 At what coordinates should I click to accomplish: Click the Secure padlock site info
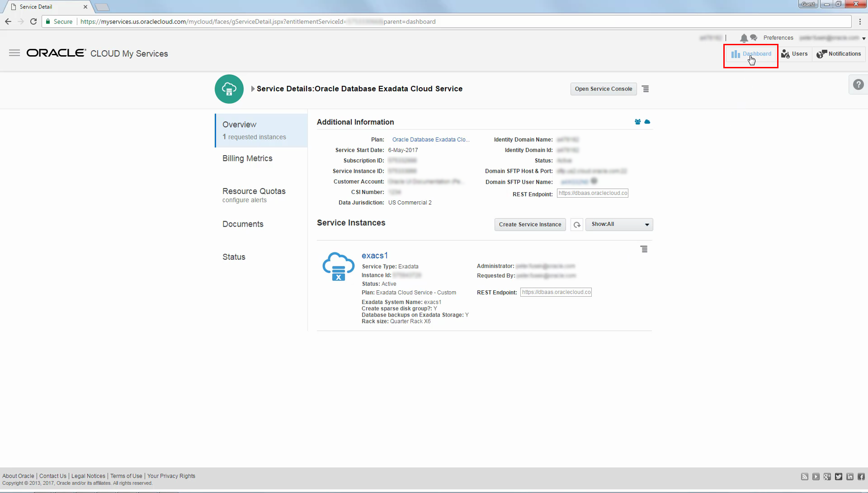coord(59,22)
